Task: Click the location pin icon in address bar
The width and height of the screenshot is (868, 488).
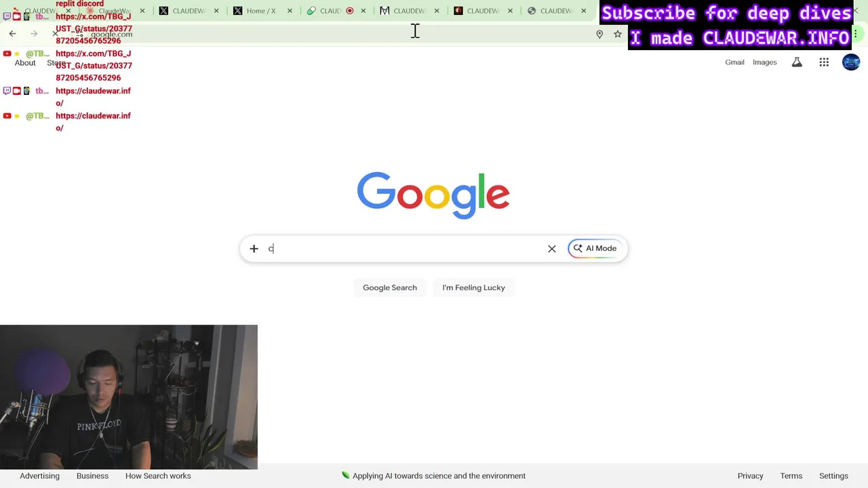Action: pyautogui.click(x=599, y=34)
